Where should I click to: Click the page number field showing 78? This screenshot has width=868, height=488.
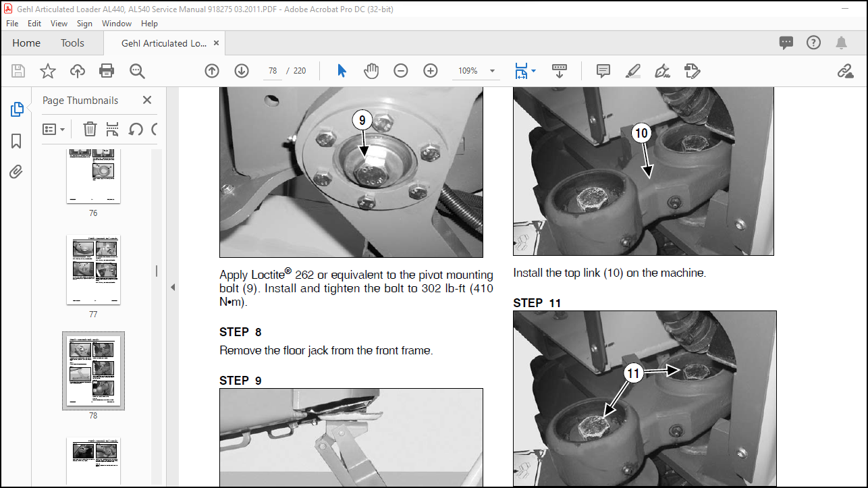(x=273, y=71)
